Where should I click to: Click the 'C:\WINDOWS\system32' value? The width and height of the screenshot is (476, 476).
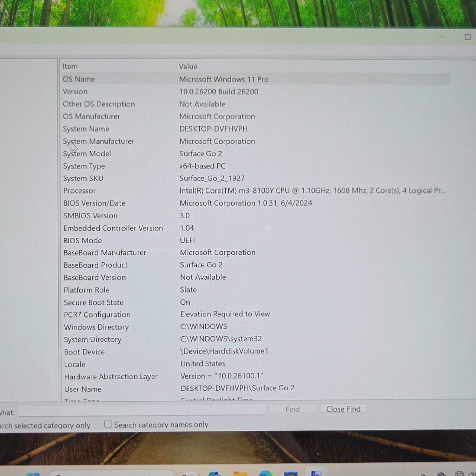click(x=221, y=339)
